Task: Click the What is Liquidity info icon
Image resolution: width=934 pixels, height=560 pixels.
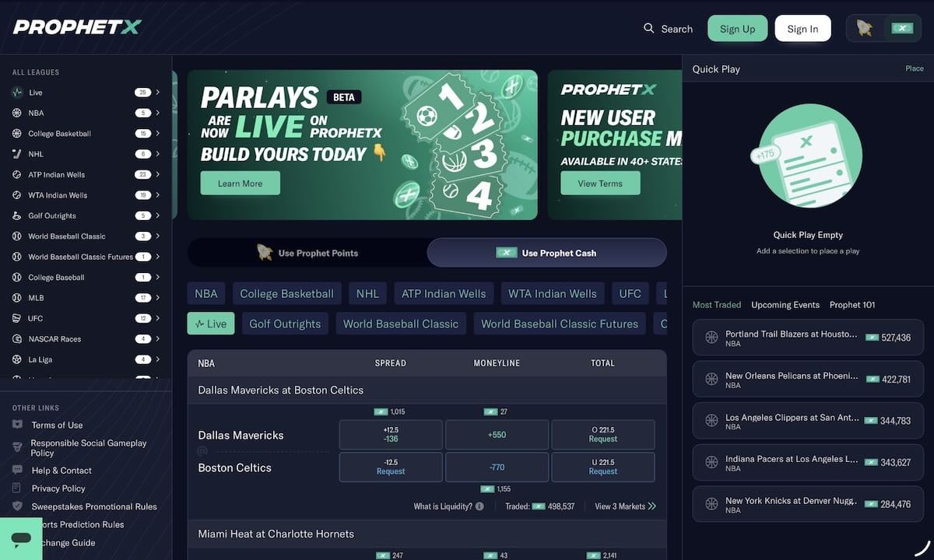Action: (479, 506)
